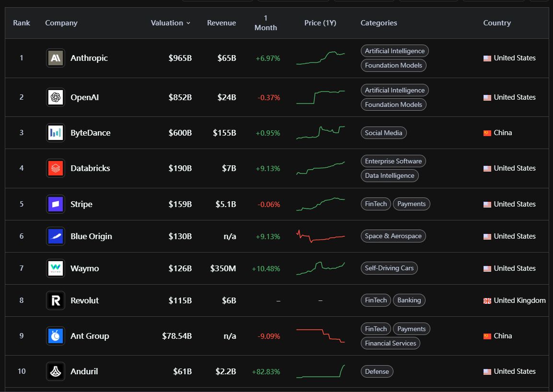
Task: Click the +10.48% monthly change
Action: click(x=266, y=269)
